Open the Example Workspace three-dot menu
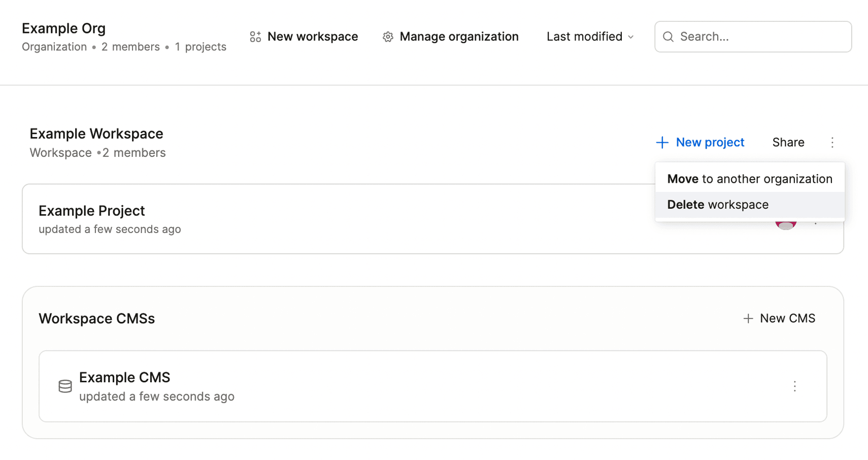Viewport: 868px width, 460px height. pyautogui.click(x=832, y=143)
